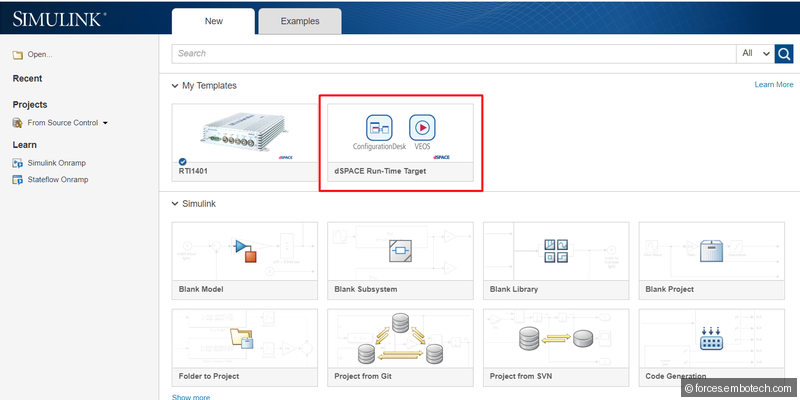Click the RTI1401 template name label
The image size is (800, 400).
tap(193, 171)
